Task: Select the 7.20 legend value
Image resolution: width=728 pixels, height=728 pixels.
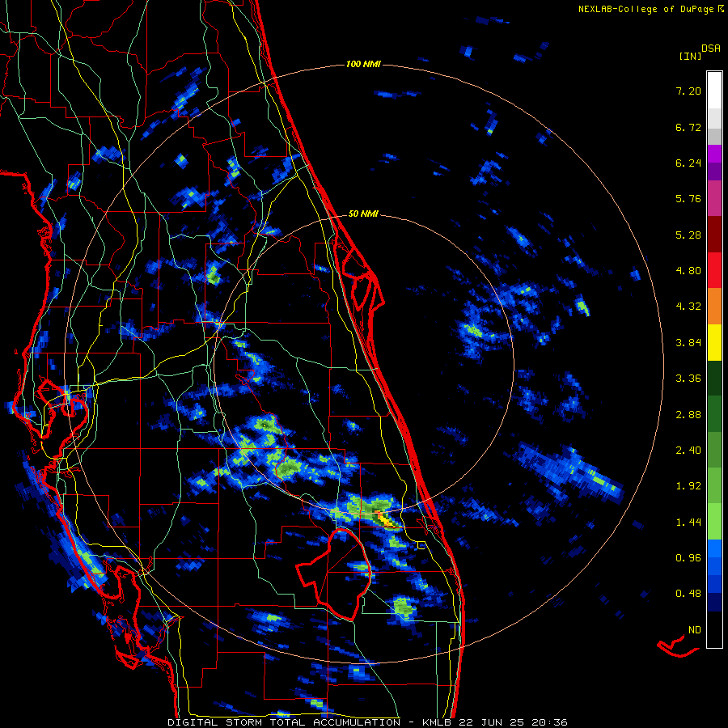Action: (688, 91)
